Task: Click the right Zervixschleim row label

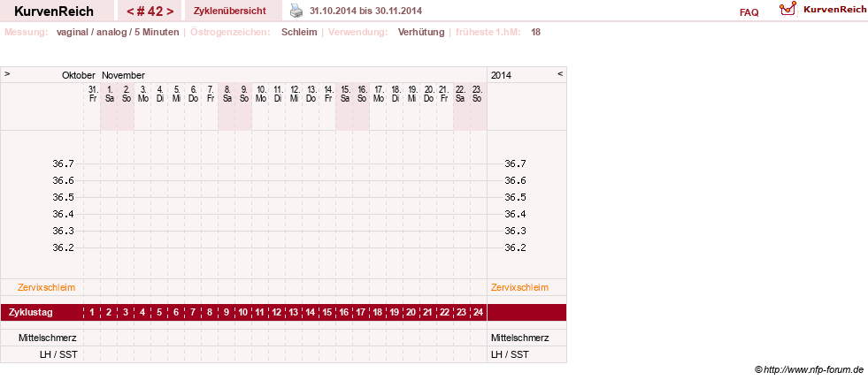Action: [519, 287]
